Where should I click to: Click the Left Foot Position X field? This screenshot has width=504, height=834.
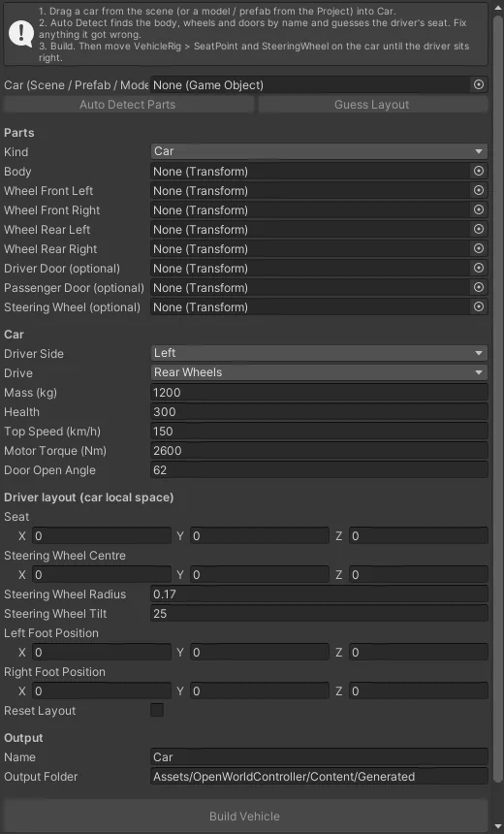(x=102, y=652)
